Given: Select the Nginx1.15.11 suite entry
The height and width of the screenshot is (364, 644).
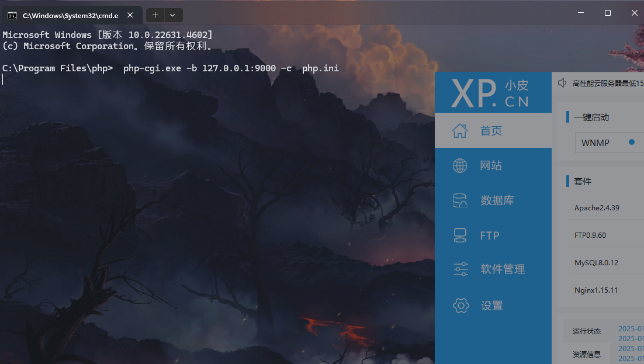Looking at the screenshot, I should (596, 290).
